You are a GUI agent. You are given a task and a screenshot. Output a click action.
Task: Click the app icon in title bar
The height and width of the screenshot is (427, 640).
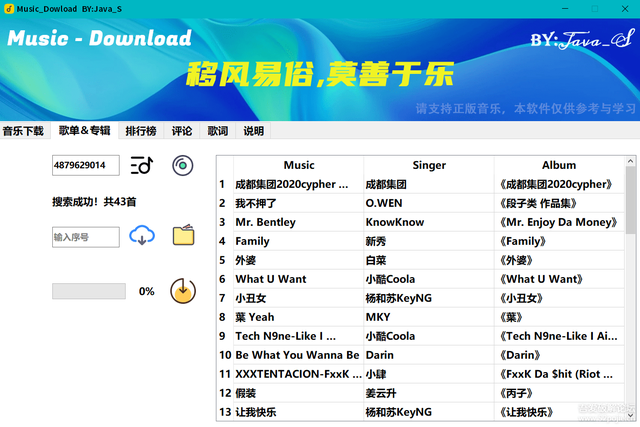point(9,9)
